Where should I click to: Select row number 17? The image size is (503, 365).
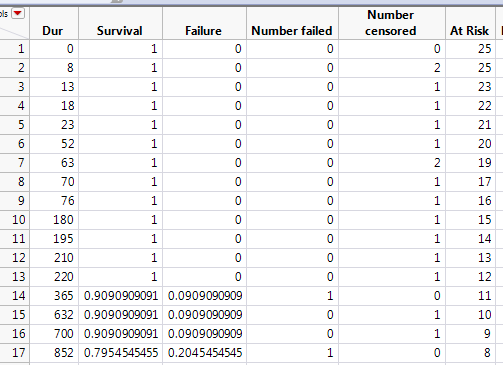point(15,353)
